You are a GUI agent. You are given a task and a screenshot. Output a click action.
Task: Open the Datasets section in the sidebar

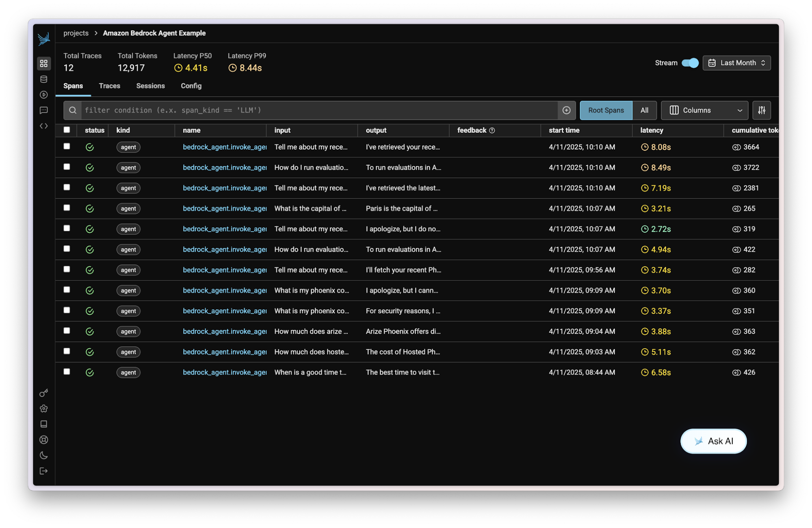click(44, 79)
